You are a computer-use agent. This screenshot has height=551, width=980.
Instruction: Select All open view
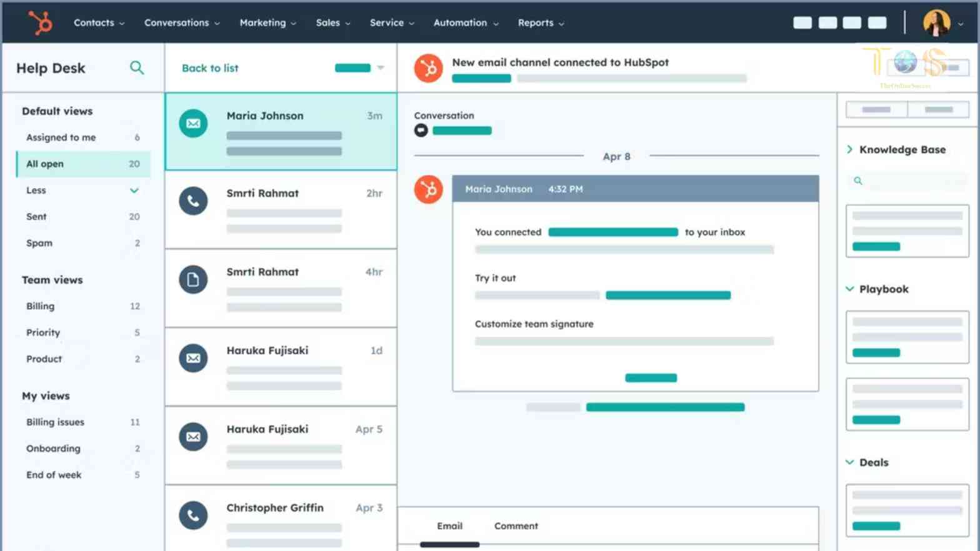click(83, 164)
